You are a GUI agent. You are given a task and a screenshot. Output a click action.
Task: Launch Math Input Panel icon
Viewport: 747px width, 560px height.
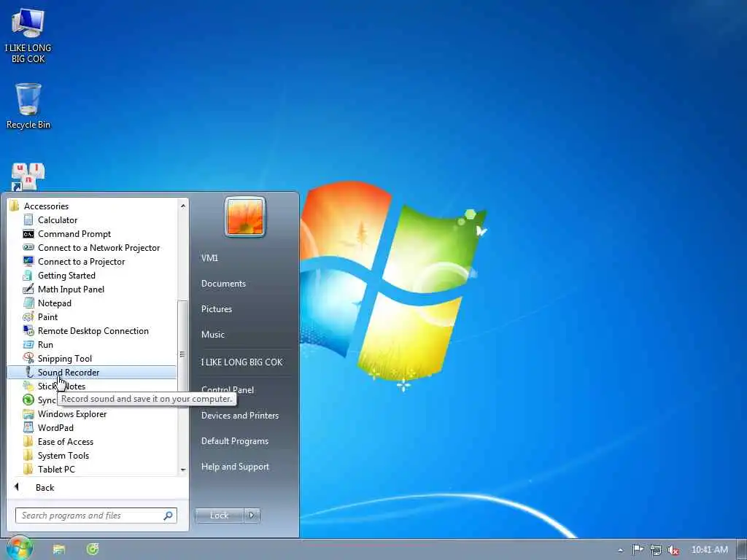(x=28, y=289)
